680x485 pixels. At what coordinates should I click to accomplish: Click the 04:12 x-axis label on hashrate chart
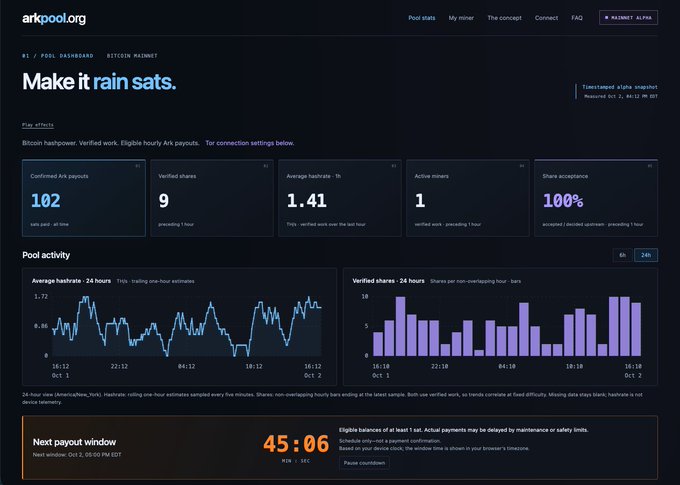click(186, 367)
